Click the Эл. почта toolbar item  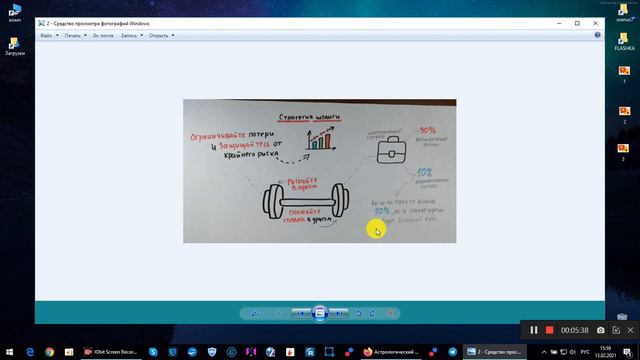(x=103, y=36)
